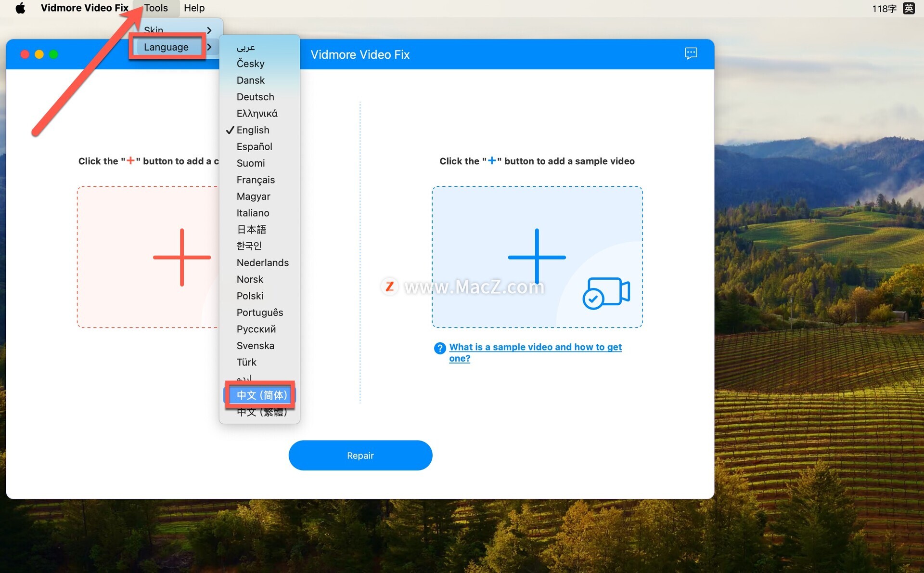The image size is (924, 573).
Task: Click the Repair button
Action: coord(360,456)
